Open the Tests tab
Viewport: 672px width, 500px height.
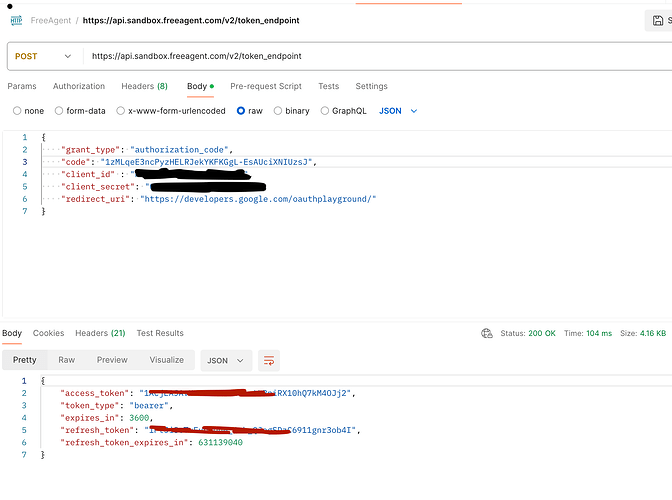[328, 86]
